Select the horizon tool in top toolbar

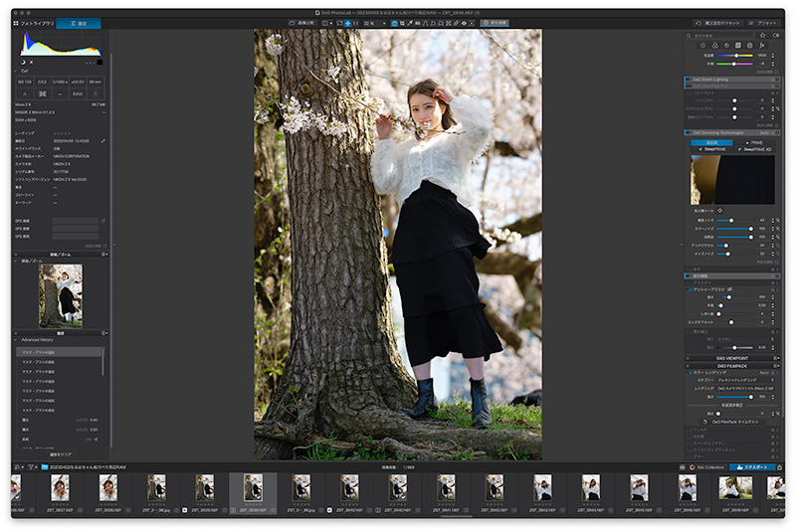pyautogui.click(x=417, y=23)
